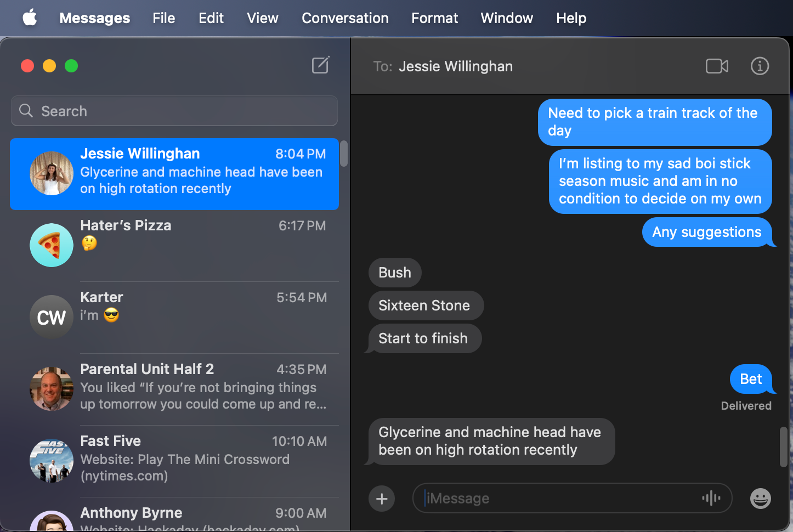This screenshot has width=793, height=532.
Task: Open the Apple menu
Action: pos(30,18)
